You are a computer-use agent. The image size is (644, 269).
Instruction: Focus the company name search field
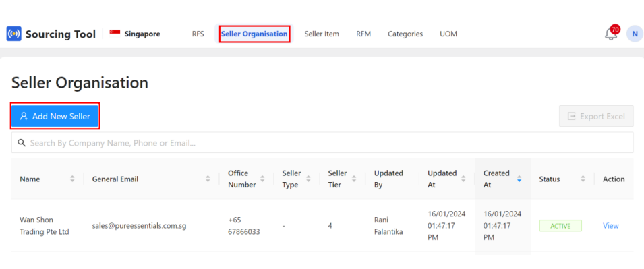(x=322, y=142)
